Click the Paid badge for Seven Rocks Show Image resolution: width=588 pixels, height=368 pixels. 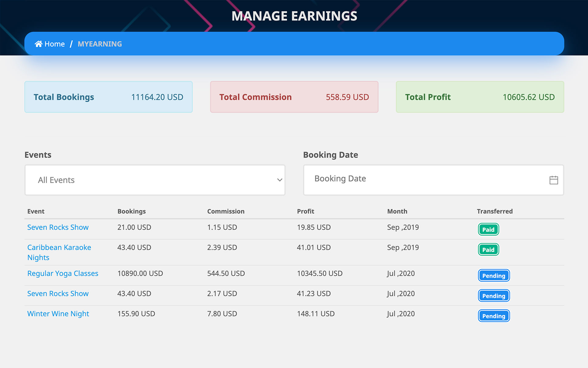(x=488, y=229)
